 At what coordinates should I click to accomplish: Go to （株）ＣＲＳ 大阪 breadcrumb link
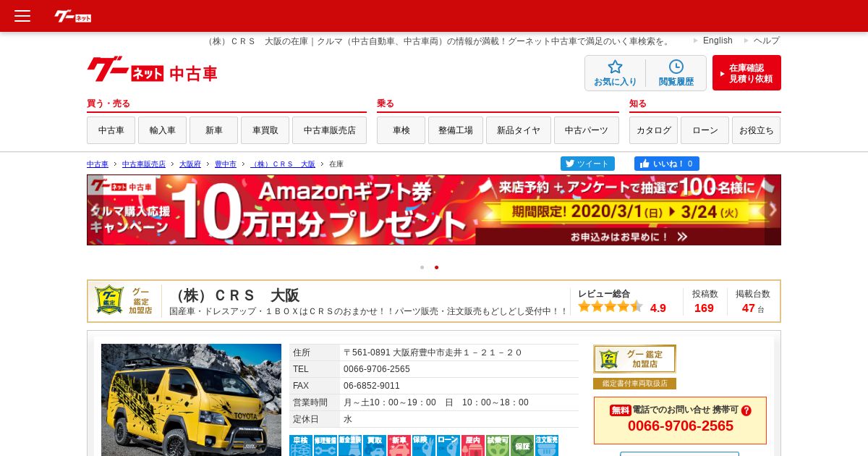click(x=283, y=164)
